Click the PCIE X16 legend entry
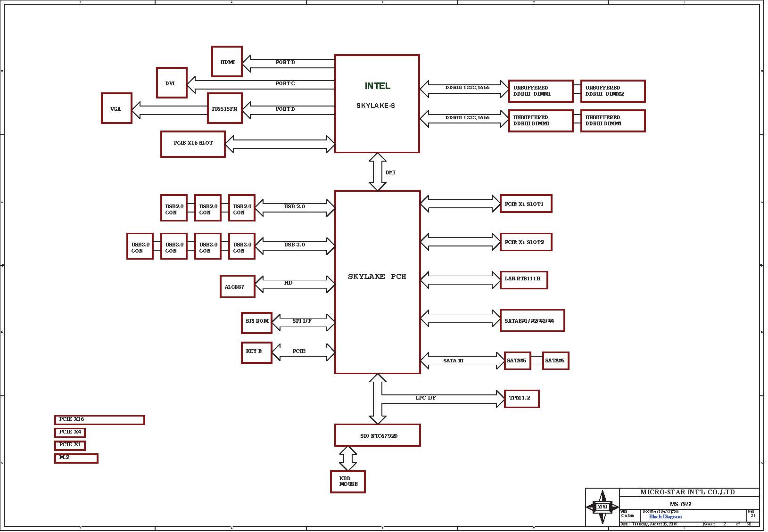This screenshot has height=532, width=768. coord(99,420)
